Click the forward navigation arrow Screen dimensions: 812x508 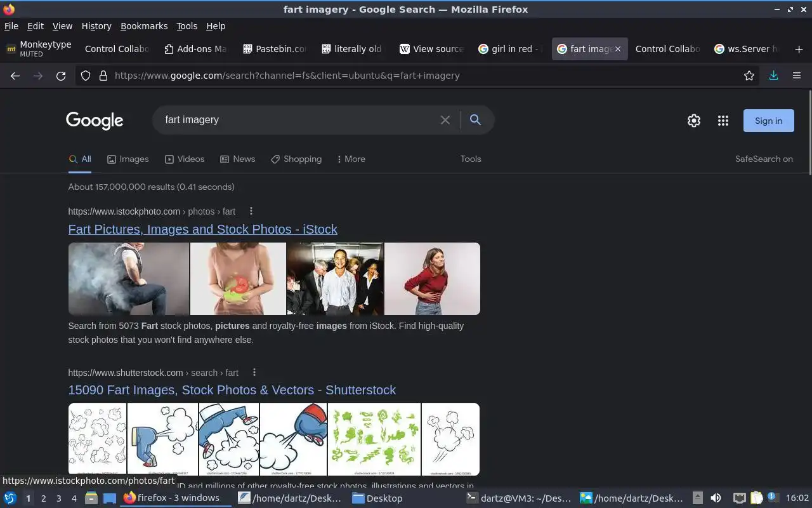38,76
